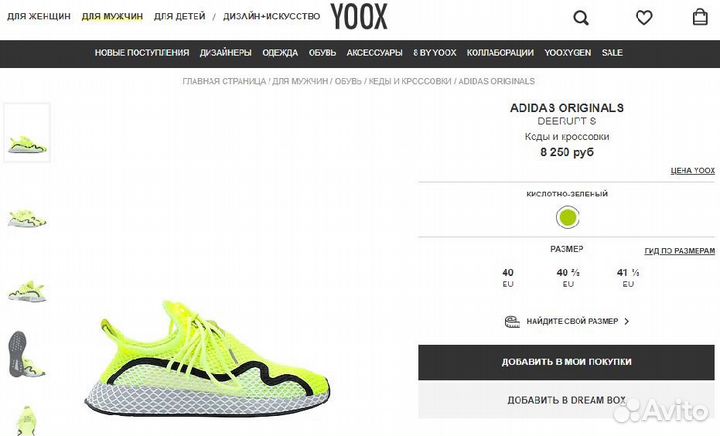Open the search magnifier icon

[581, 18]
